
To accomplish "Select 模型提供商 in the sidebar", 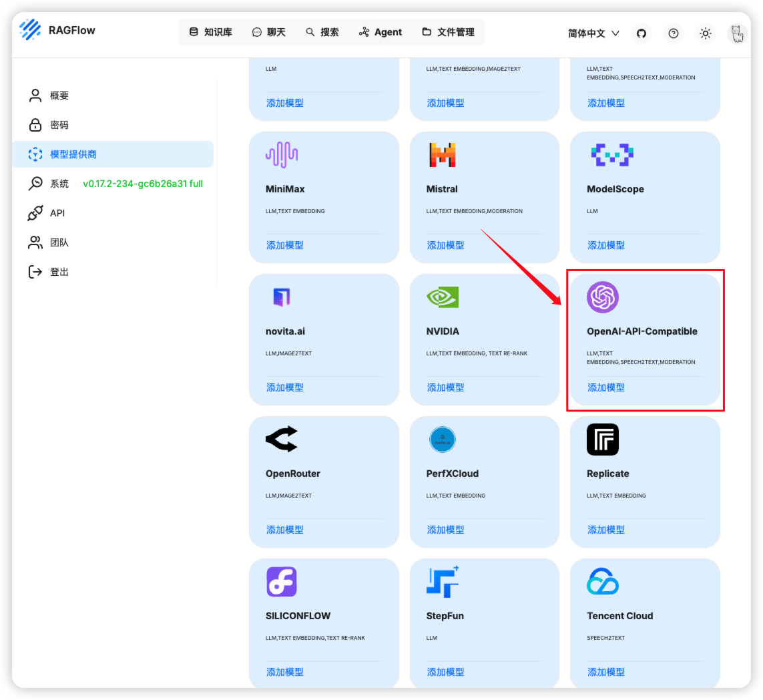I will pos(113,154).
